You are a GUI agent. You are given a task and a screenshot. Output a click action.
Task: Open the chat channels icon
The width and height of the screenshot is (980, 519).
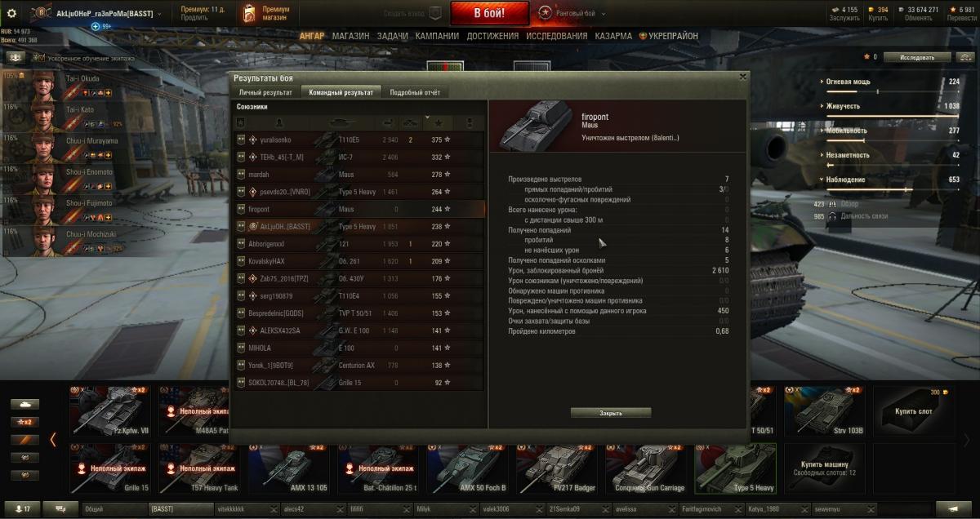point(61,508)
